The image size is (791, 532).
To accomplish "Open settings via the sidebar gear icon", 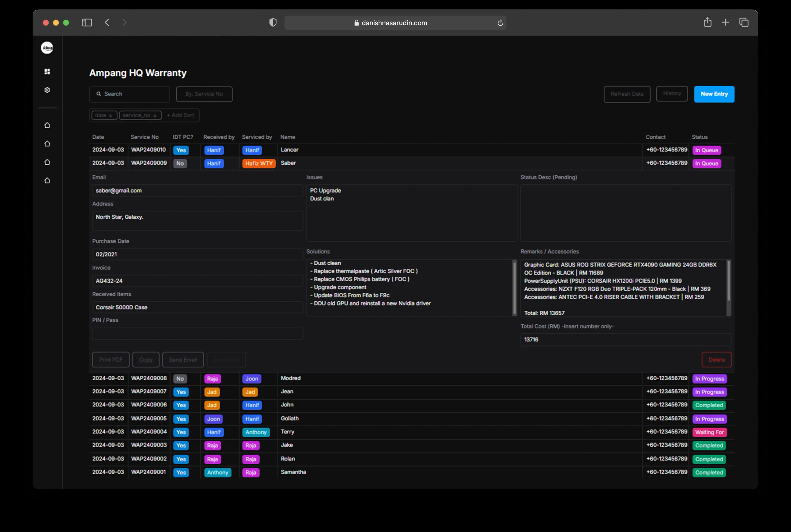I will tap(47, 90).
